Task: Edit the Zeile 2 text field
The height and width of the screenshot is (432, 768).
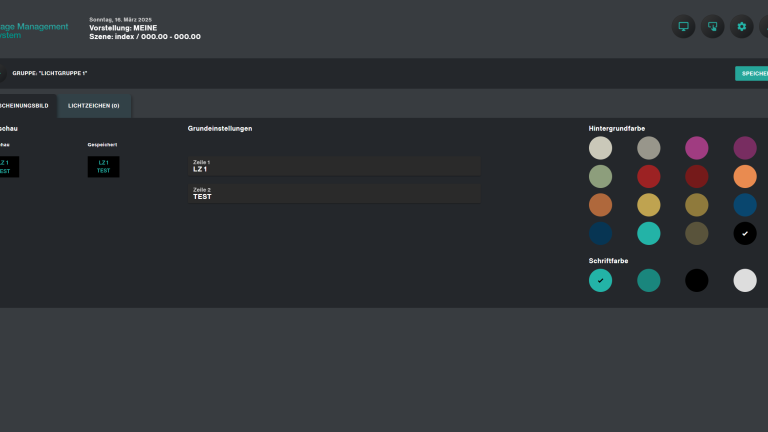Action: click(334, 194)
